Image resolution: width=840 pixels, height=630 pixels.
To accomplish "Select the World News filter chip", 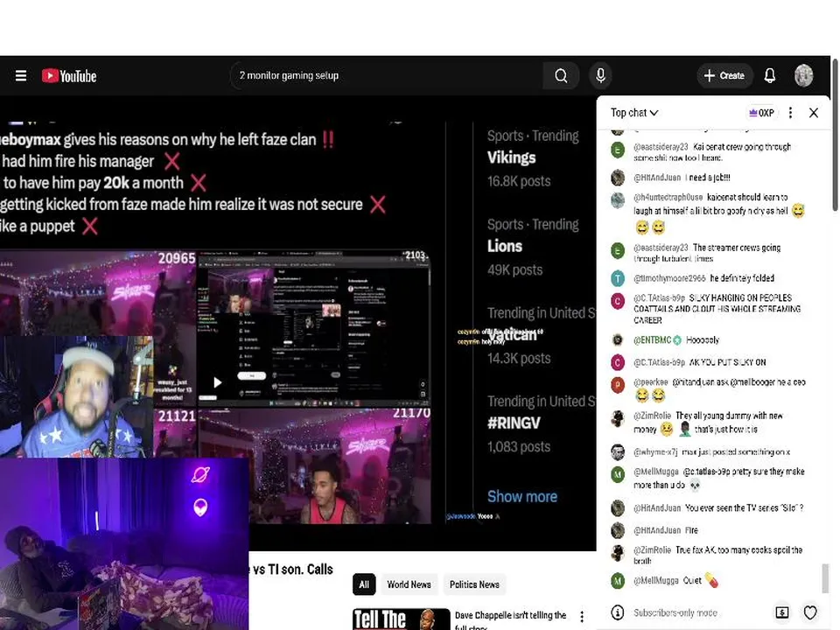I will 409,584.
